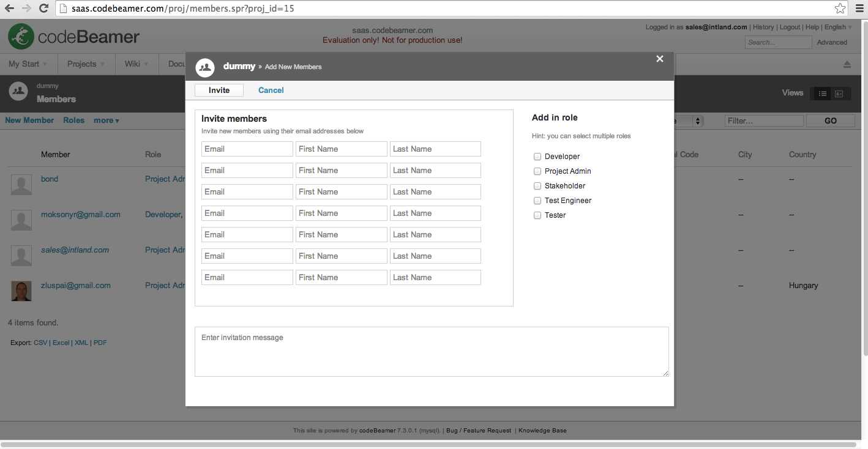The height and width of the screenshot is (449, 868).
Task: Check the Stakeholder role checkbox
Action: click(x=537, y=186)
